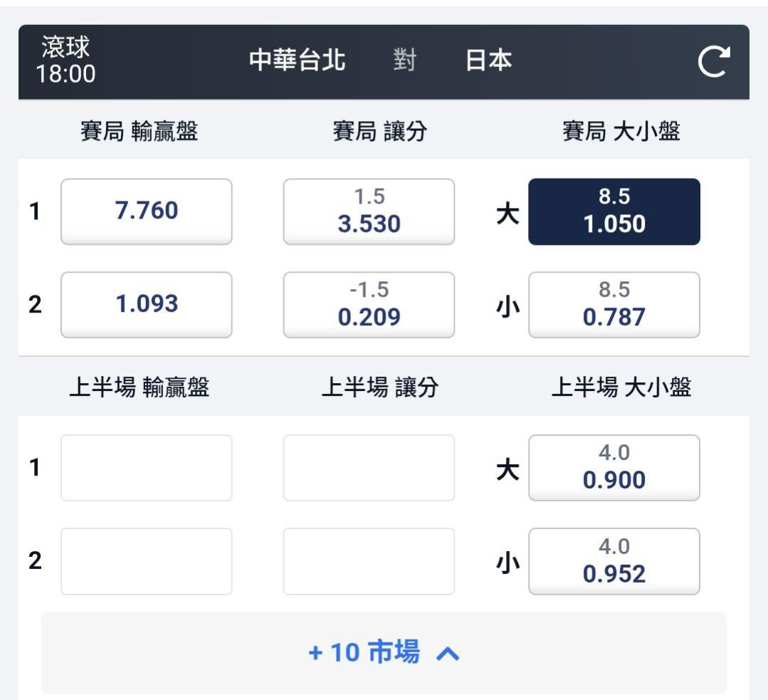Click empty first half handicap box 2
This screenshot has width=768, height=700.
pyautogui.click(x=369, y=561)
